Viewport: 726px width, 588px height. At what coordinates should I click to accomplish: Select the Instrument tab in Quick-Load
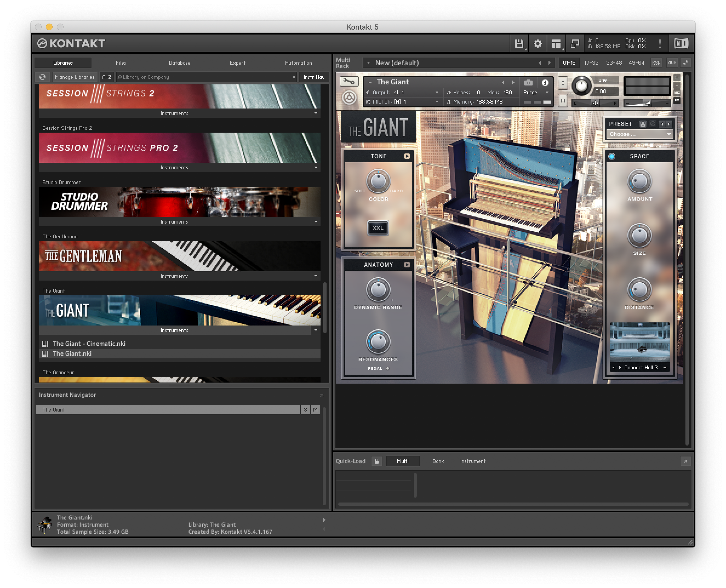[x=472, y=461]
